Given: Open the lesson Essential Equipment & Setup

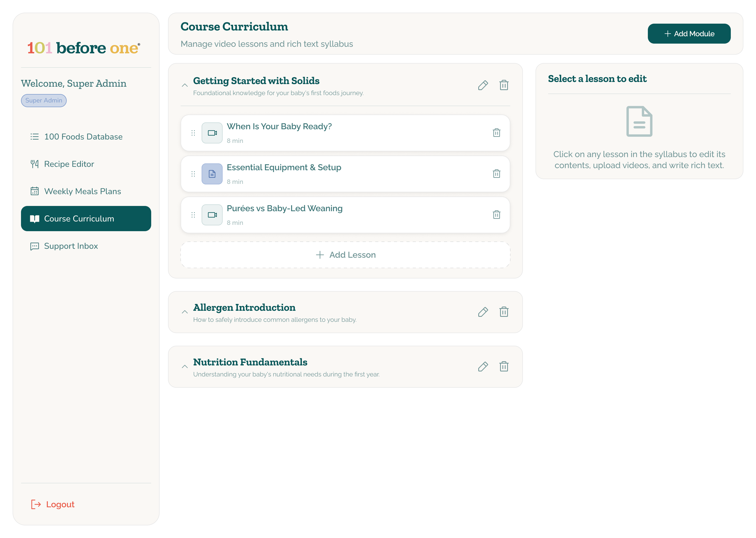Looking at the screenshot, I should coord(345,174).
